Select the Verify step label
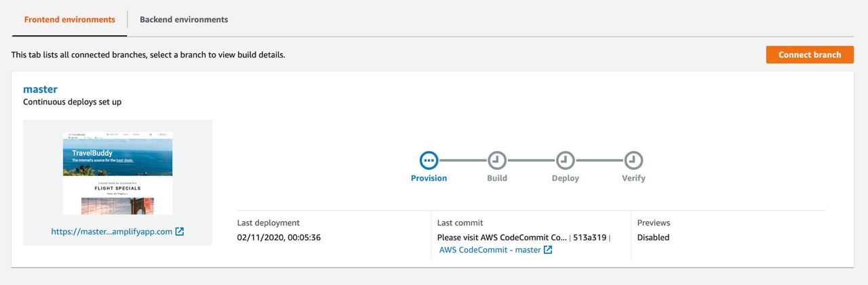This screenshot has height=285, width=868. click(x=633, y=178)
